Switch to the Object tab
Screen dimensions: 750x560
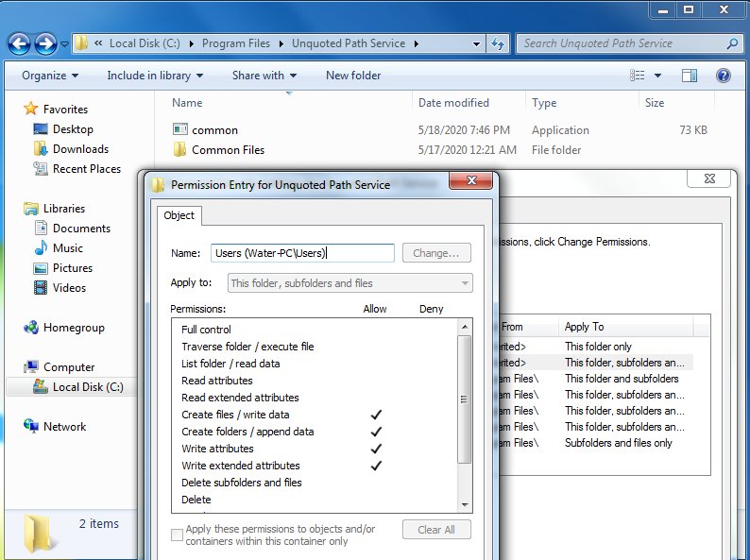[179, 215]
